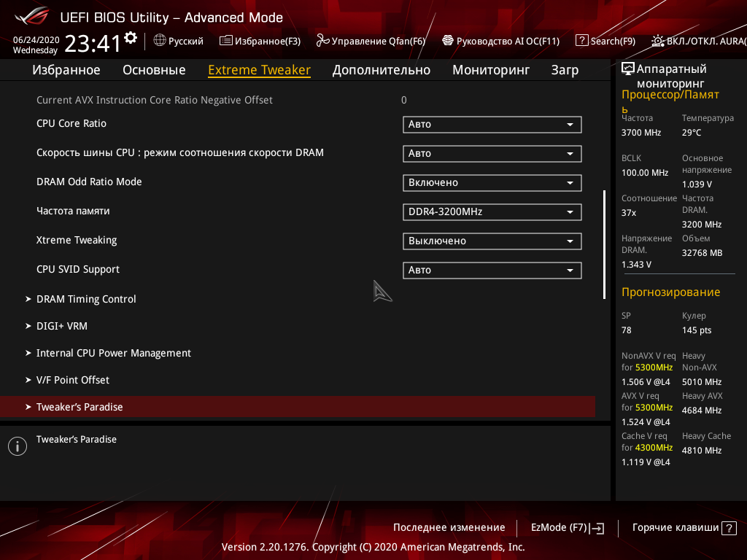Open Search question-mark icon

pos(581,41)
